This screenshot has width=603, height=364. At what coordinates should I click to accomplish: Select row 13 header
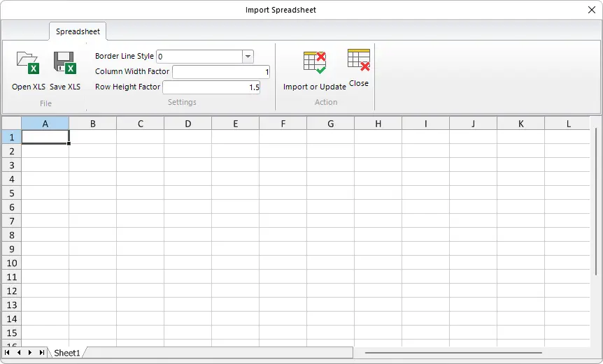pyautogui.click(x=12, y=305)
